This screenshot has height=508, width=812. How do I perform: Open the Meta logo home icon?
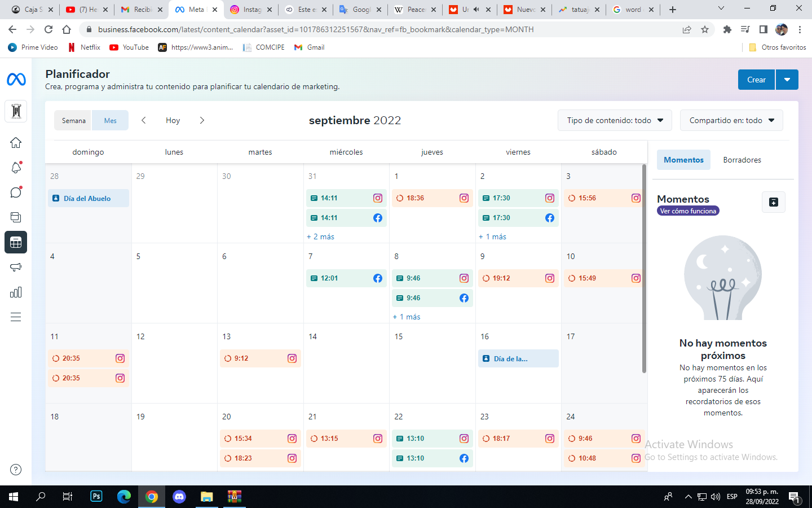pyautogui.click(x=16, y=80)
